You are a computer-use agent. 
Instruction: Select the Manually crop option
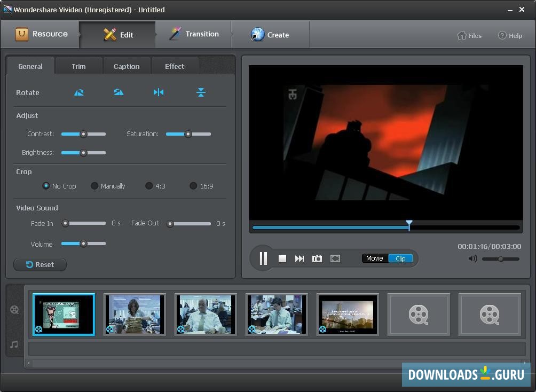pos(94,186)
